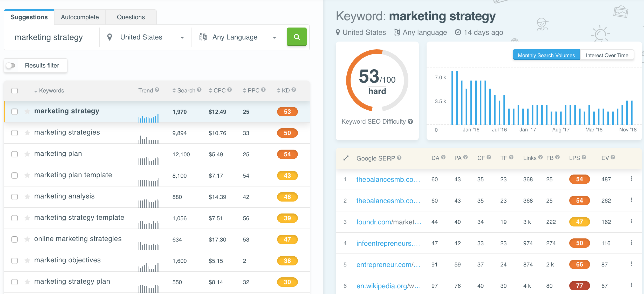Viewport: 644px width, 294px height.
Task: Sort table by PPC column
Action: click(251, 91)
